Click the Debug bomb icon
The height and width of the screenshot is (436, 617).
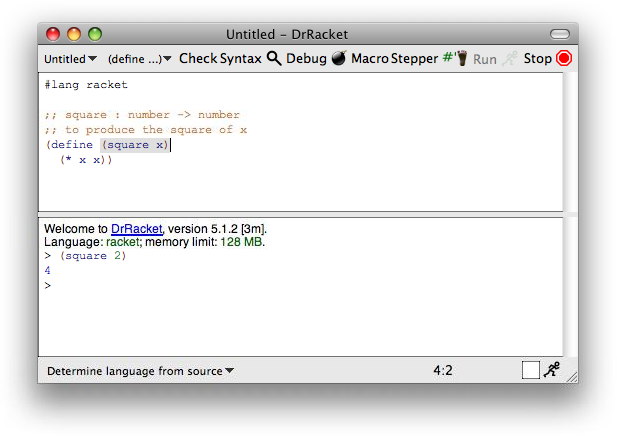pyautogui.click(x=339, y=59)
